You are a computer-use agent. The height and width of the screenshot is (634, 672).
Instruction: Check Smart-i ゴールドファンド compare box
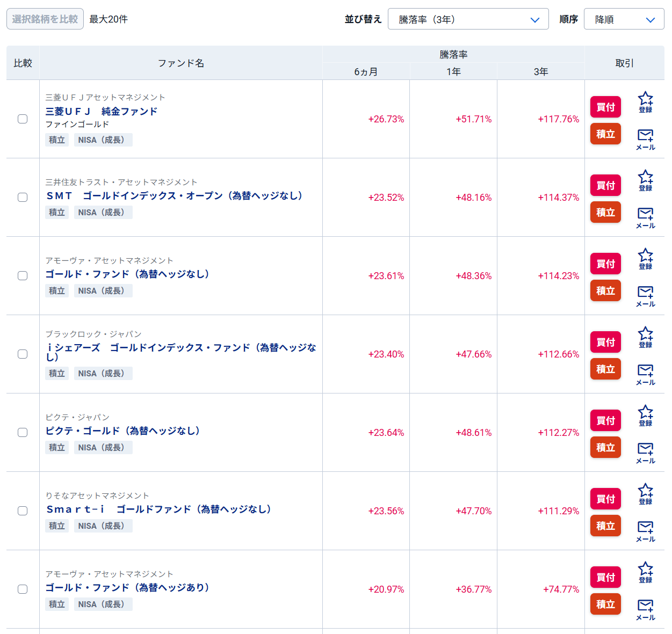[x=23, y=511]
